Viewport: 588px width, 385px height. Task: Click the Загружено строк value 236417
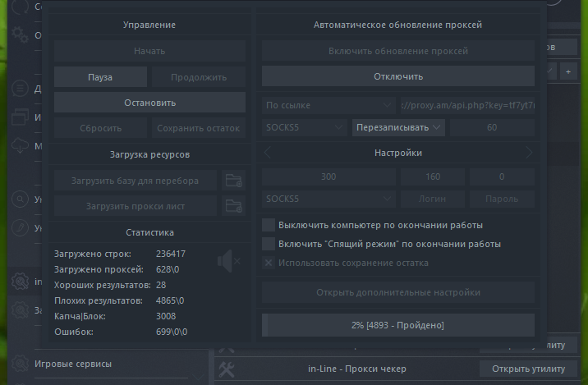pos(171,254)
